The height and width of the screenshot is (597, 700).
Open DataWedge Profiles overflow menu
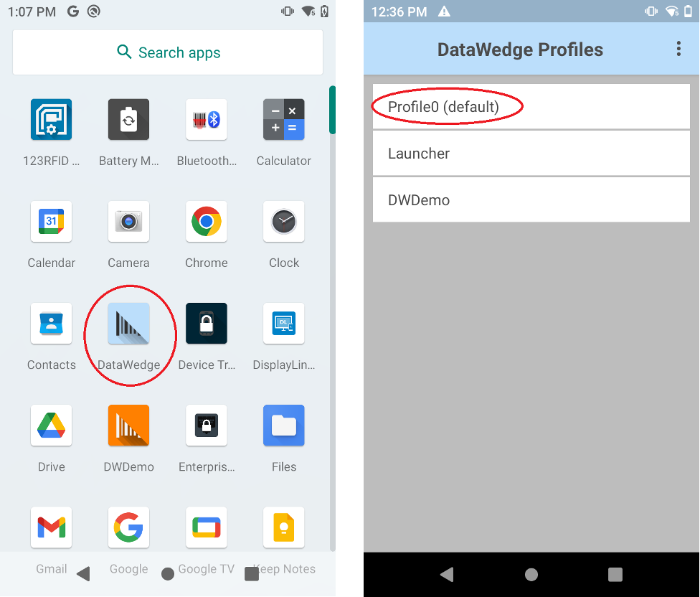(x=678, y=49)
